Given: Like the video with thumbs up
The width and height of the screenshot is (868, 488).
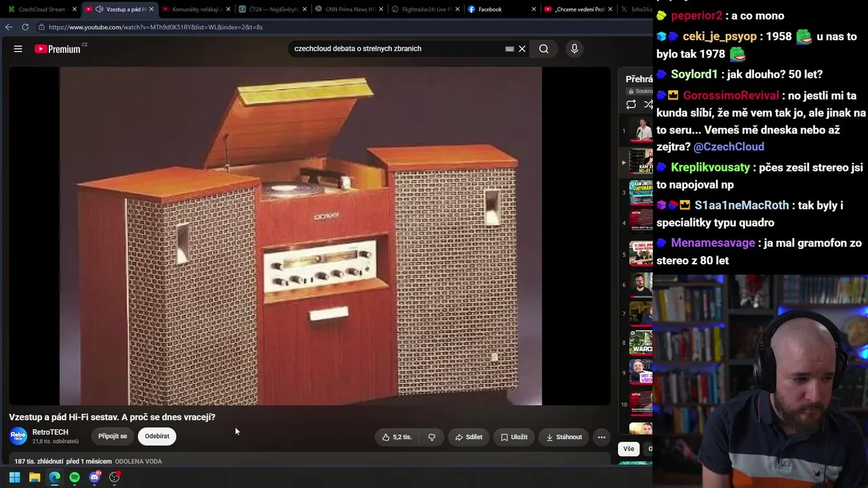Looking at the screenshot, I should (x=397, y=437).
